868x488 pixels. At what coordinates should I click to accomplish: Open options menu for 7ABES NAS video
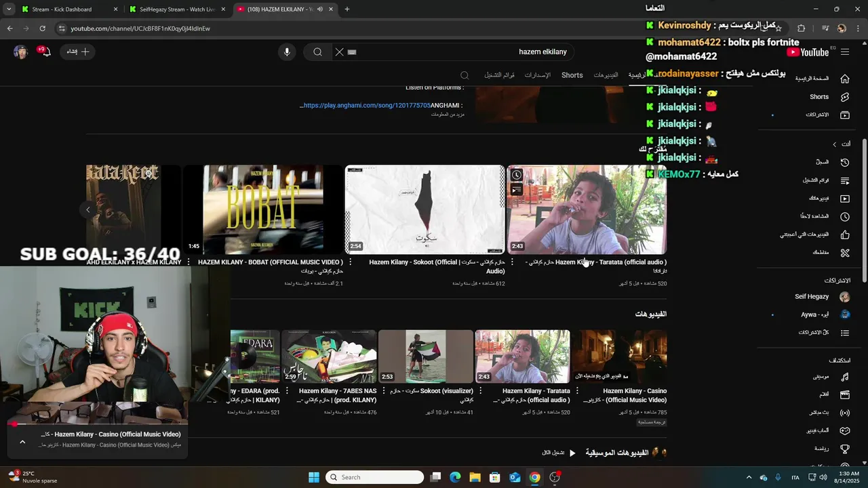[x=287, y=391]
